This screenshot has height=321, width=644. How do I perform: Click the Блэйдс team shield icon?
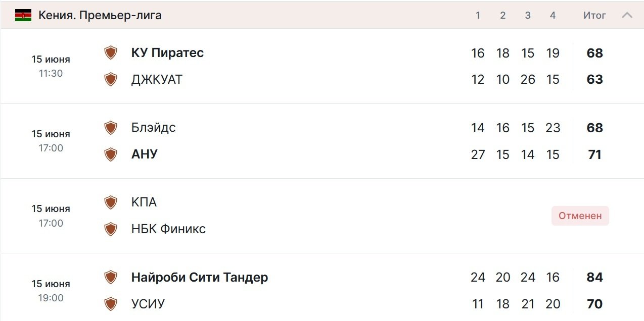click(x=111, y=128)
